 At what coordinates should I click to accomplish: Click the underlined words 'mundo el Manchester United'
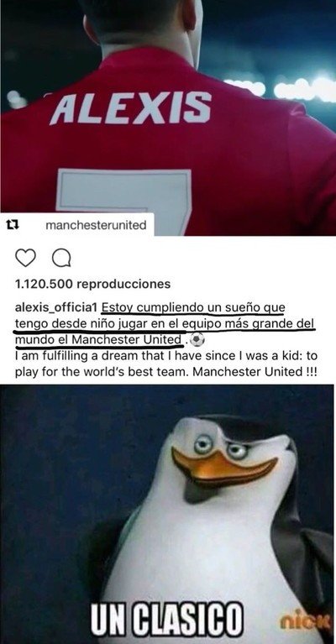[98, 340]
